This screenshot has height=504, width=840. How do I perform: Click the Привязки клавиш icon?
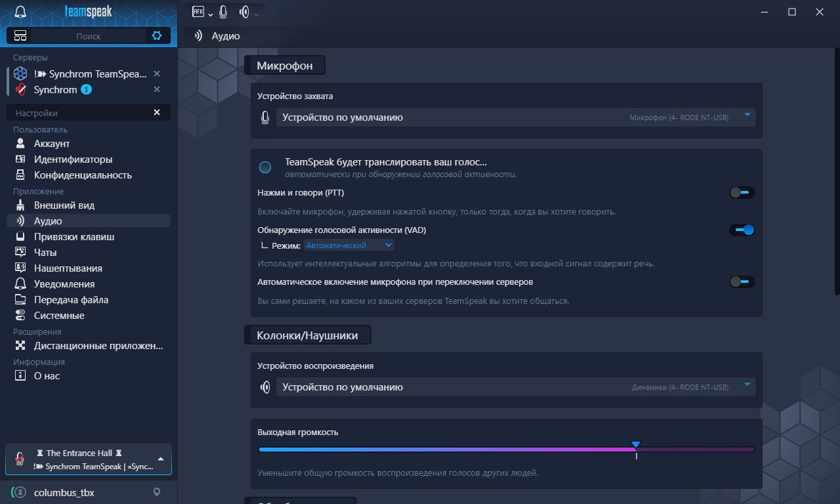click(x=20, y=236)
